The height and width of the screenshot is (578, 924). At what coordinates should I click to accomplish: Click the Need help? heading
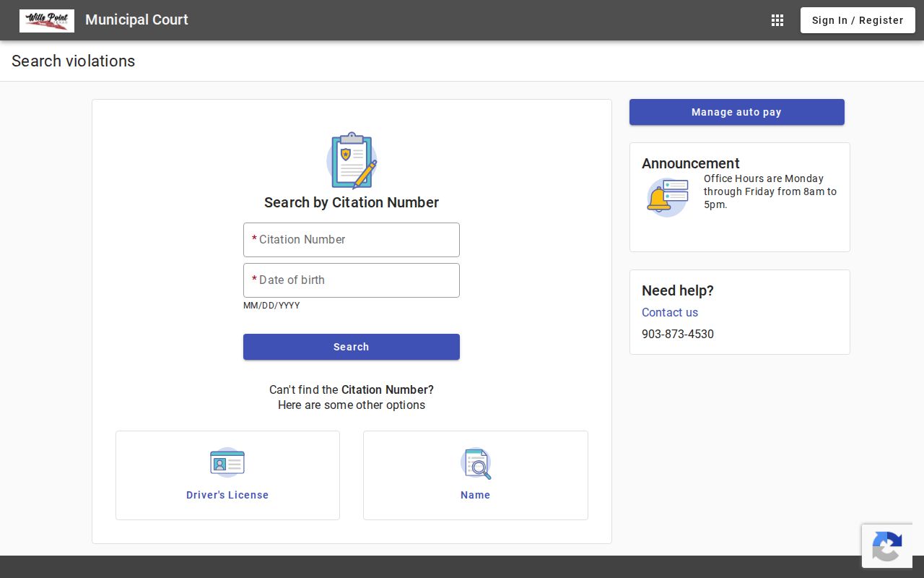pos(678,290)
